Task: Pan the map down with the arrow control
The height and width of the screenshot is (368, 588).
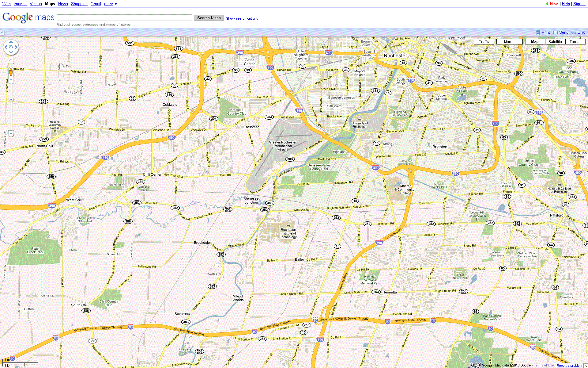Action: (x=11, y=53)
